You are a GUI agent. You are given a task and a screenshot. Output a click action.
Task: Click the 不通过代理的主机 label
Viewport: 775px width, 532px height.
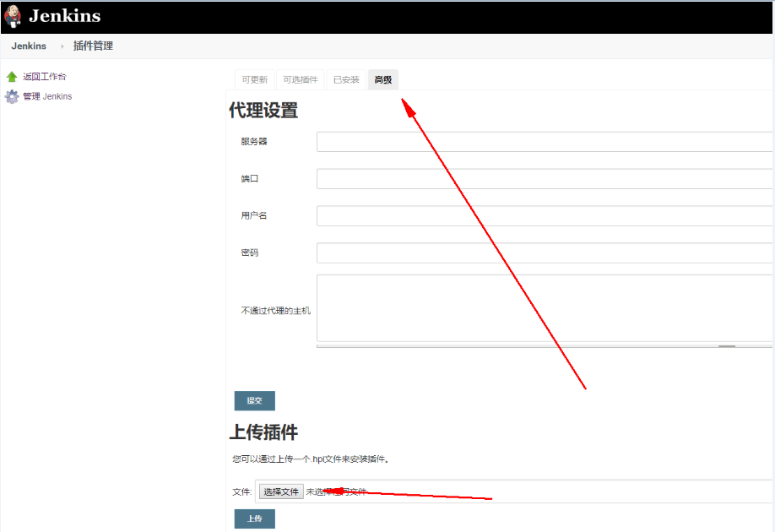276,311
